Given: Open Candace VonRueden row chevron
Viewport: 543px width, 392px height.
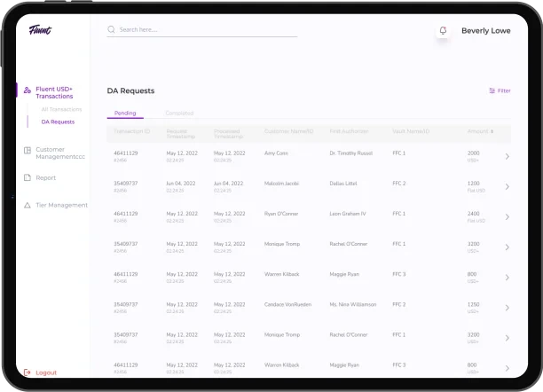Looking at the screenshot, I should point(507,308).
